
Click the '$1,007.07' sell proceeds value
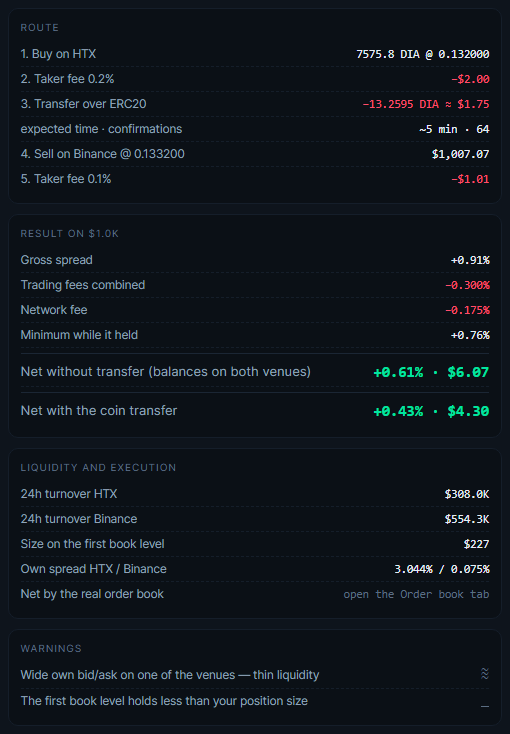pyautogui.click(x=460, y=154)
